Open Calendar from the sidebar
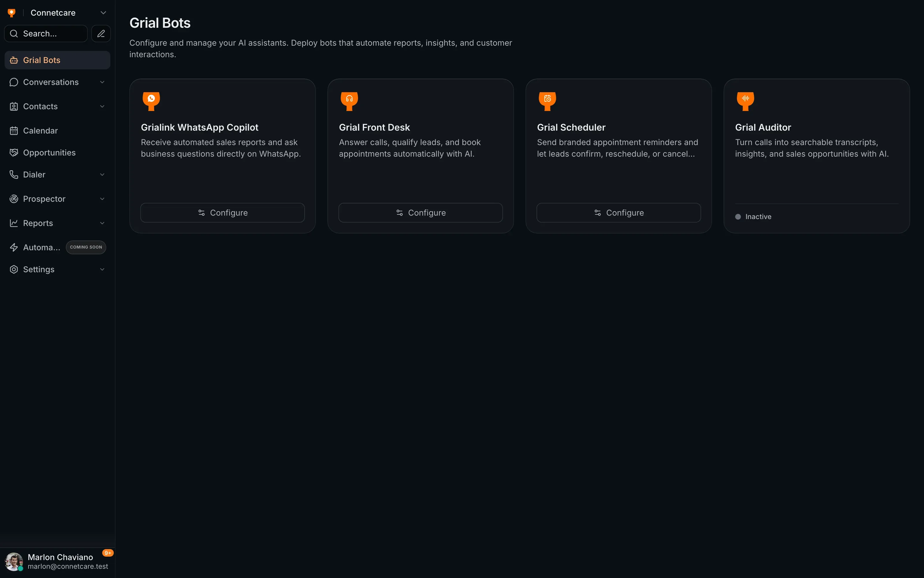924x578 pixels. (x=57, y=131)
